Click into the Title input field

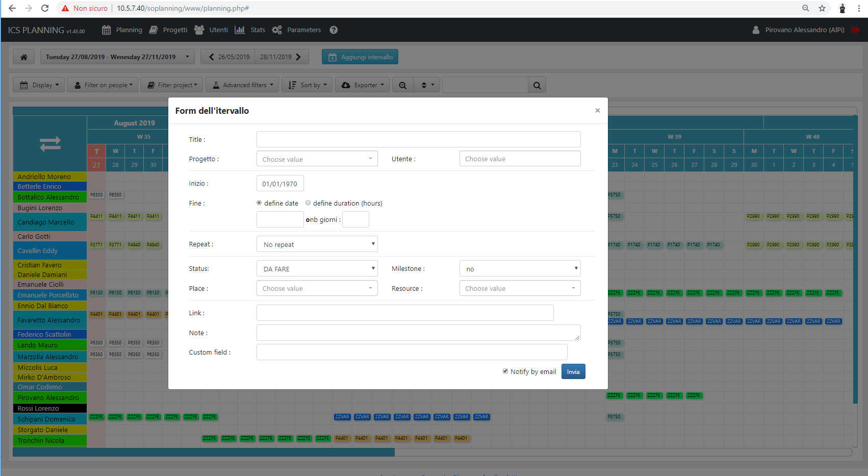click(x=418, y=139)
